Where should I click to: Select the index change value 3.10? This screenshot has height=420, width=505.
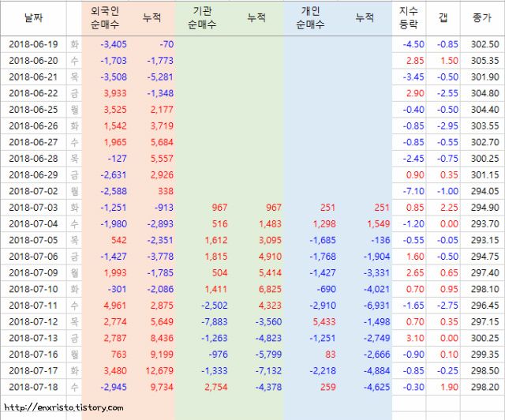pos(415,338)
